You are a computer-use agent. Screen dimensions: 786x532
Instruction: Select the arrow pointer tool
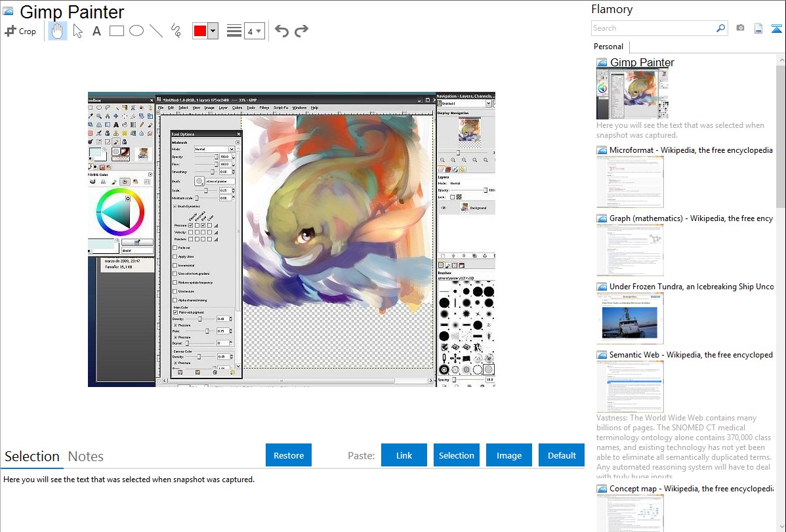pyautogui.click(x=77, y=31)
